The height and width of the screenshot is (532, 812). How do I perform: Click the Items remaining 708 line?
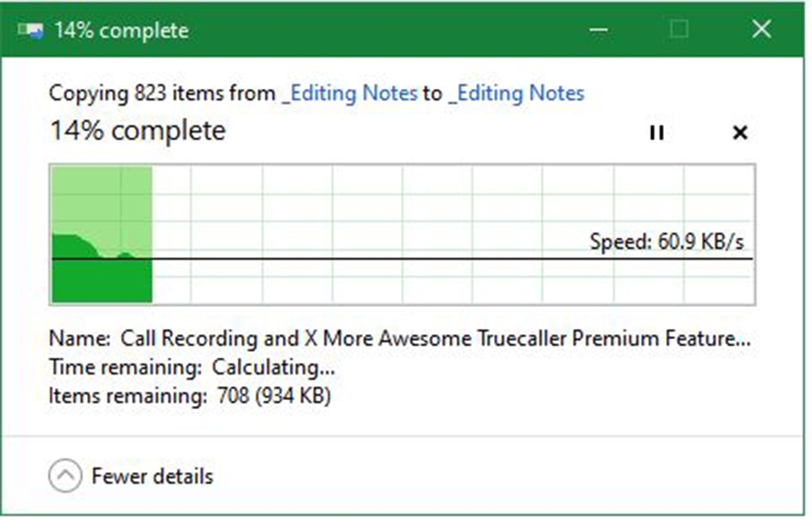pyautogui.click(x=189, y=395)
